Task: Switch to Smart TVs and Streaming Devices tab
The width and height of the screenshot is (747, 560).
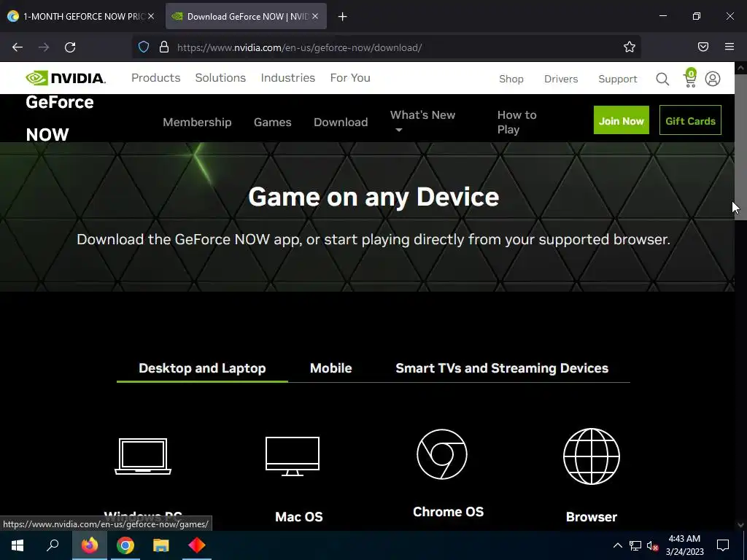Action: point(502,368)
